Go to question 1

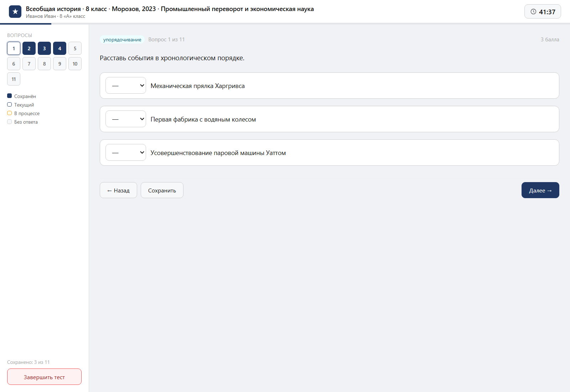(x=14, y=48)
